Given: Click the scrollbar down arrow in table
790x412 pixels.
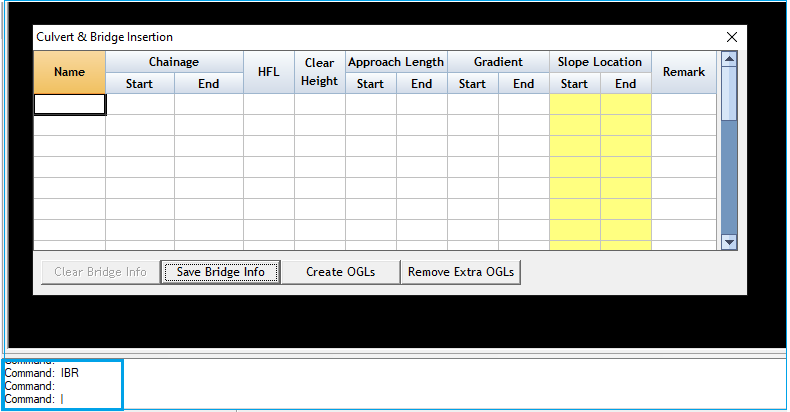Looking at the screenshot, I should tap(729, 241).
